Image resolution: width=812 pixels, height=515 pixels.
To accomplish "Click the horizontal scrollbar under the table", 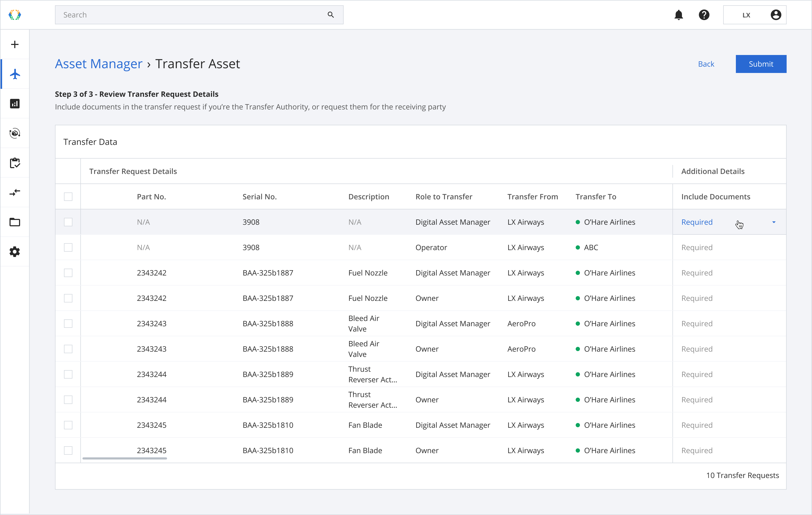I will [x=124, y=458].
